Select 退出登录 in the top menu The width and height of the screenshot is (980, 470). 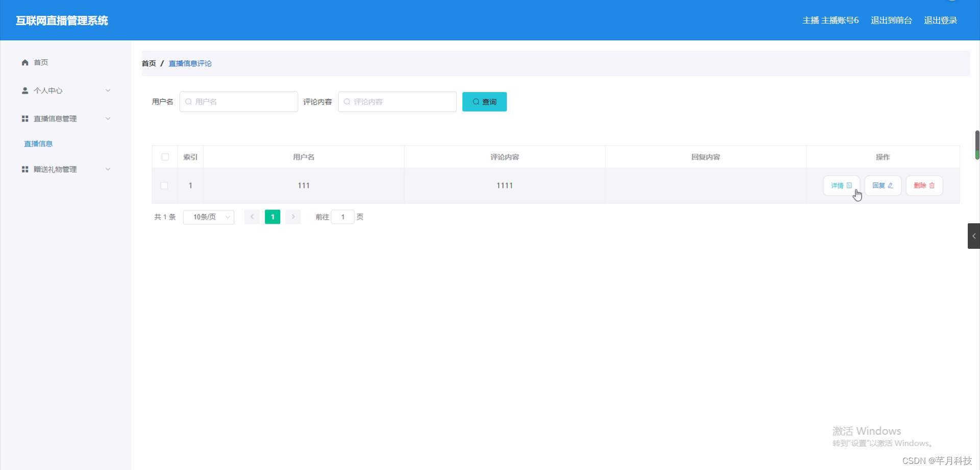[941, 20]
